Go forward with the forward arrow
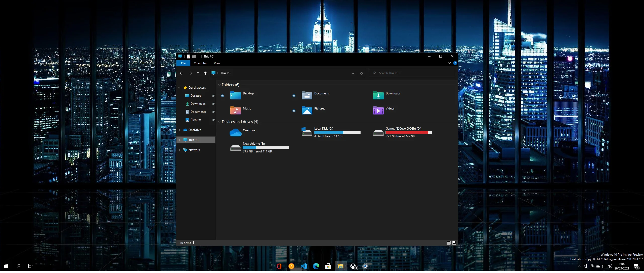The image size is (644, 273). (190, 73)
